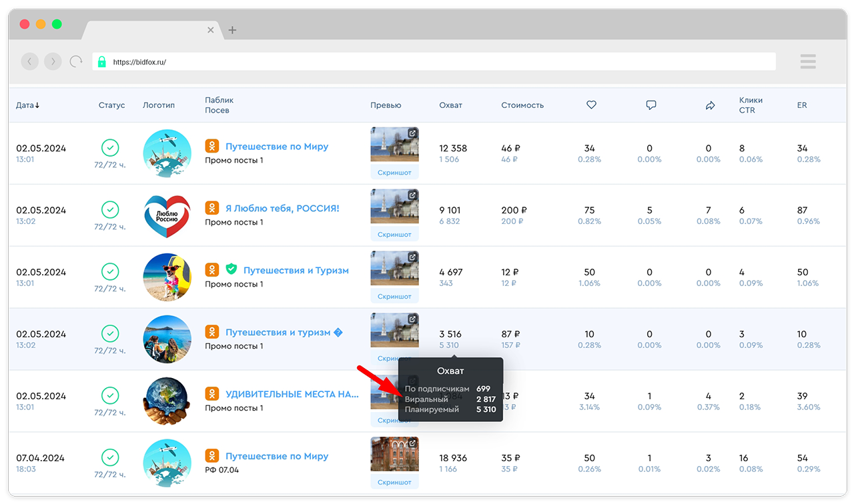Click reach value 12 358
The image size is (854, 504).
[x=453, y=148]
